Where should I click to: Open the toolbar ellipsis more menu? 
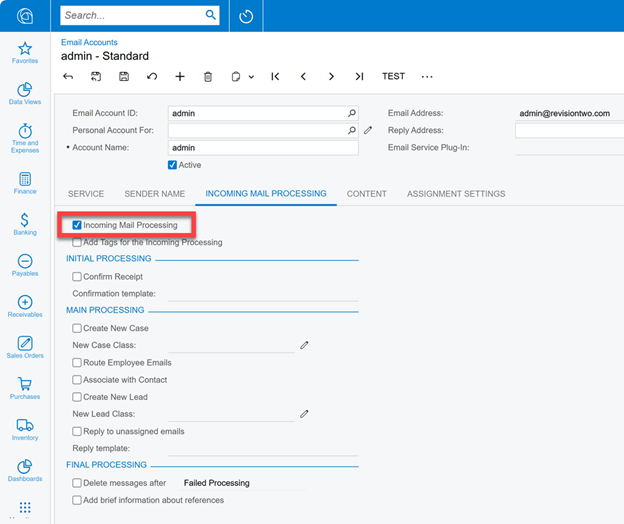pyautogui.click(x=427, y=76)
